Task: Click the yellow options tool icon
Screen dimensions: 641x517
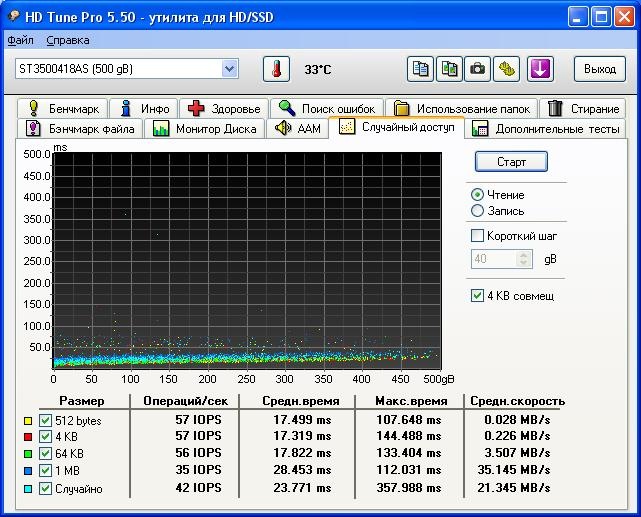Action: [x=508, y=69]
